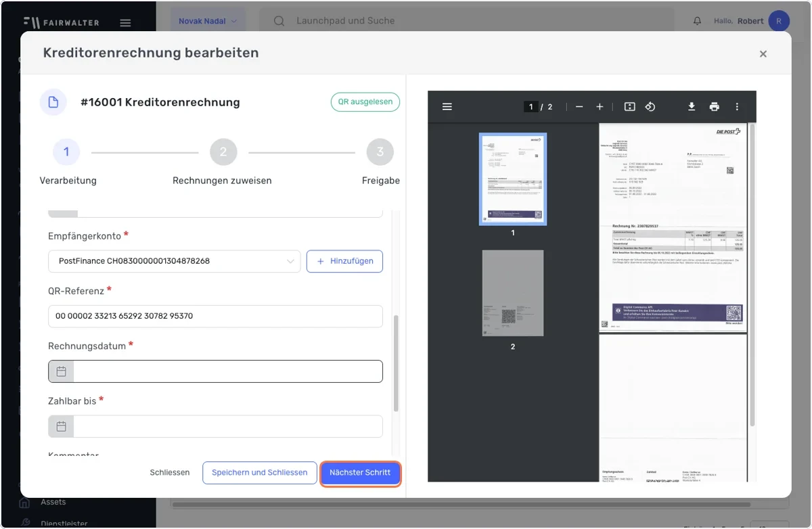Click Hinzufügen to add an account
Viewport: 812px width, 529px height.
tap(345, 261)
